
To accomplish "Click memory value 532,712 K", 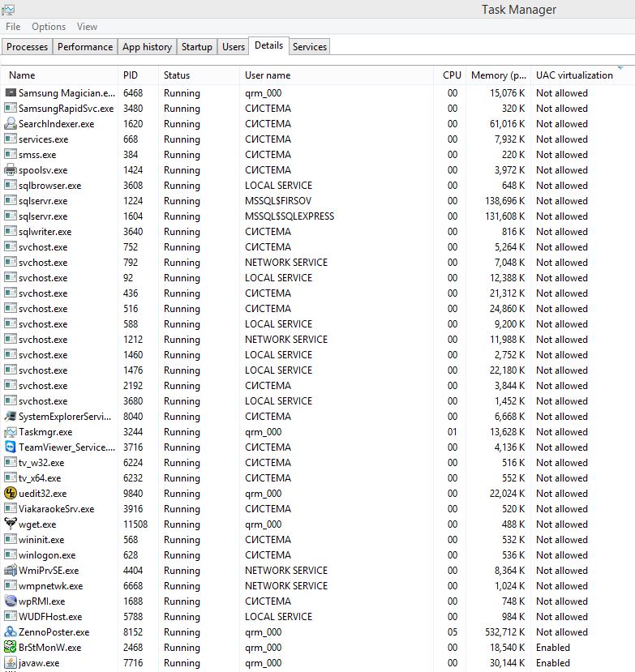I will coord(504,631).
